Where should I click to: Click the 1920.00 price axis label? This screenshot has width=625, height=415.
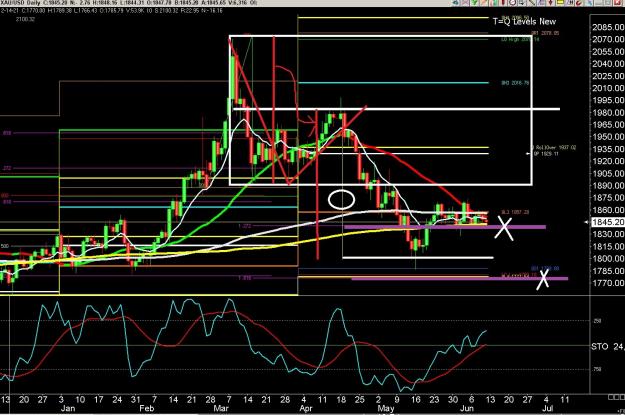608,161
